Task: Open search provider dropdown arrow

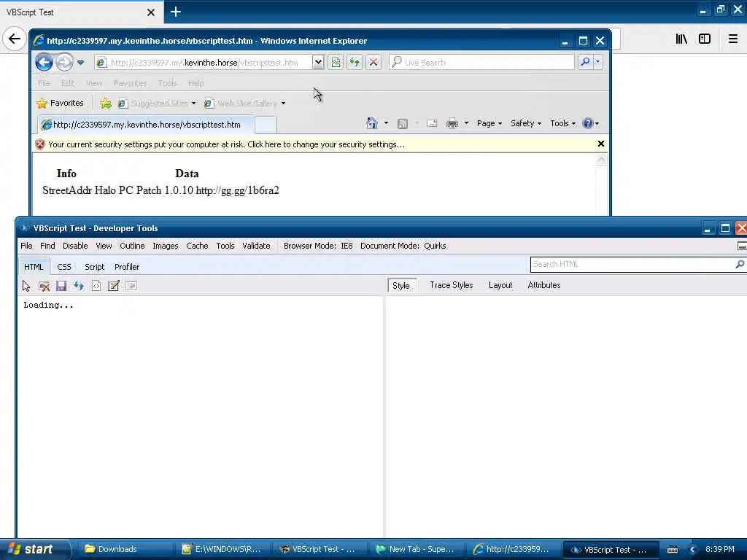Action: (x=598, y=62)
